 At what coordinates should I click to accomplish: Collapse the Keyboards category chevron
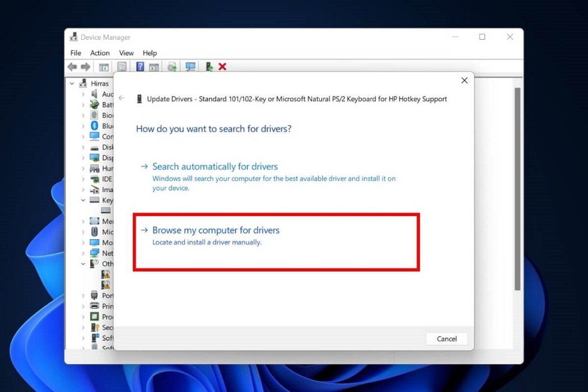[83, 200]
